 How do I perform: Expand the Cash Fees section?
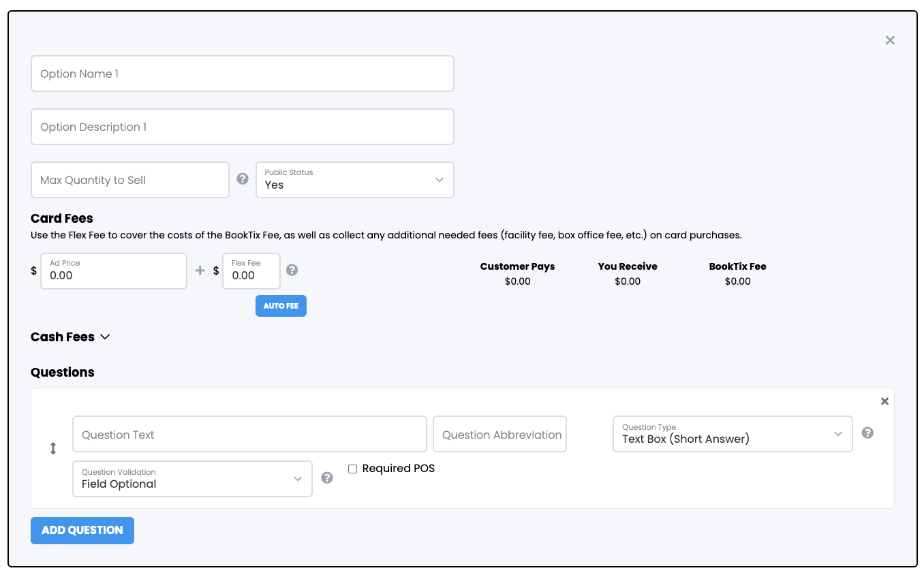coord(70,337)
